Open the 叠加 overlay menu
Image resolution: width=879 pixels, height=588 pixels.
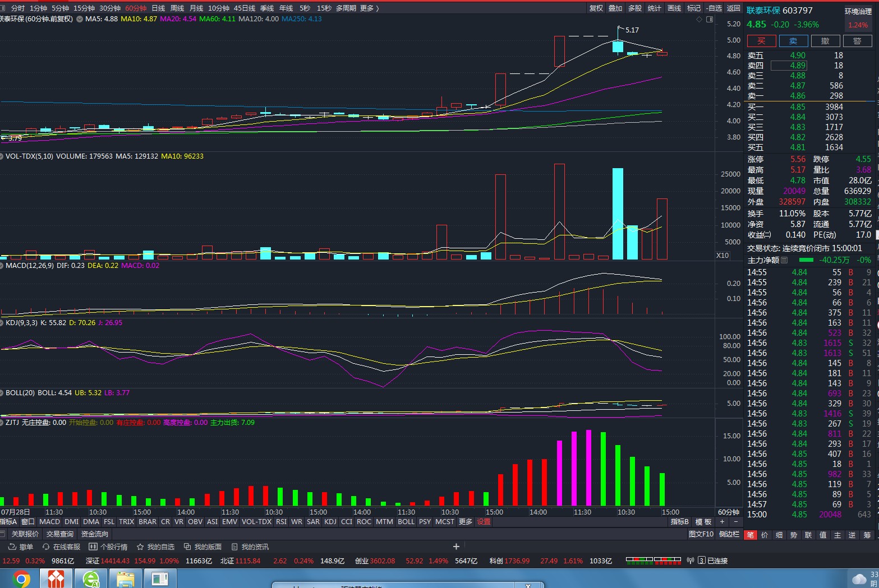pyautogui.click(x=615, y=8)
